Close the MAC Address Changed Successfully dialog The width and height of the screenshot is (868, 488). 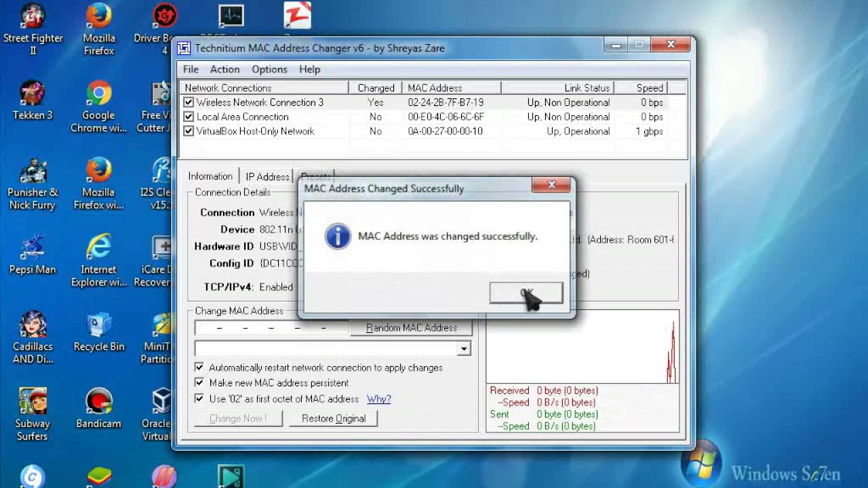click(x=551, y=184)
